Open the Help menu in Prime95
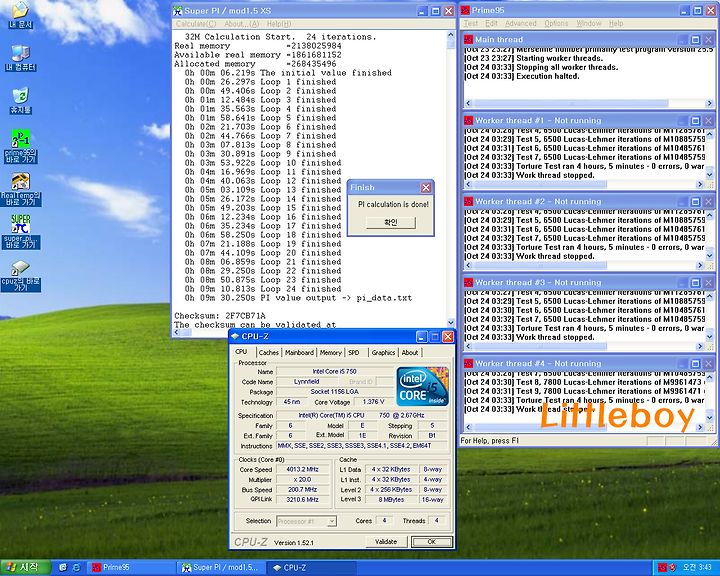Screen dimensions: 720x576 (x=616, y=23)
